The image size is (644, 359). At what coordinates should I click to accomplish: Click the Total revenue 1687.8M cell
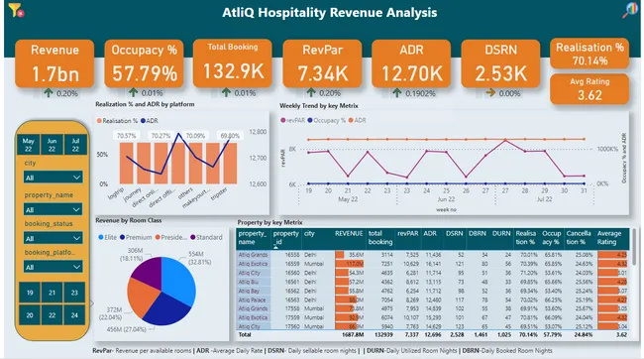click(353, 335)
